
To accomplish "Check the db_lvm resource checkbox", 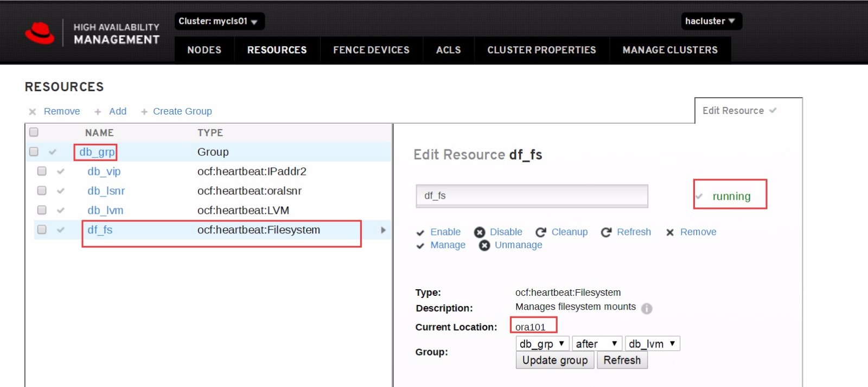I will pos(42,210).
